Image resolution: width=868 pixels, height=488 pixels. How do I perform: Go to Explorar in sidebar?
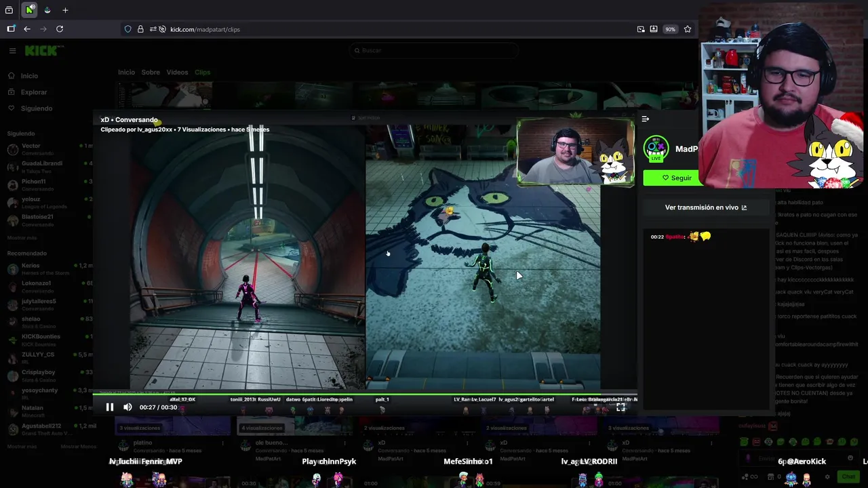click(34, 92)
